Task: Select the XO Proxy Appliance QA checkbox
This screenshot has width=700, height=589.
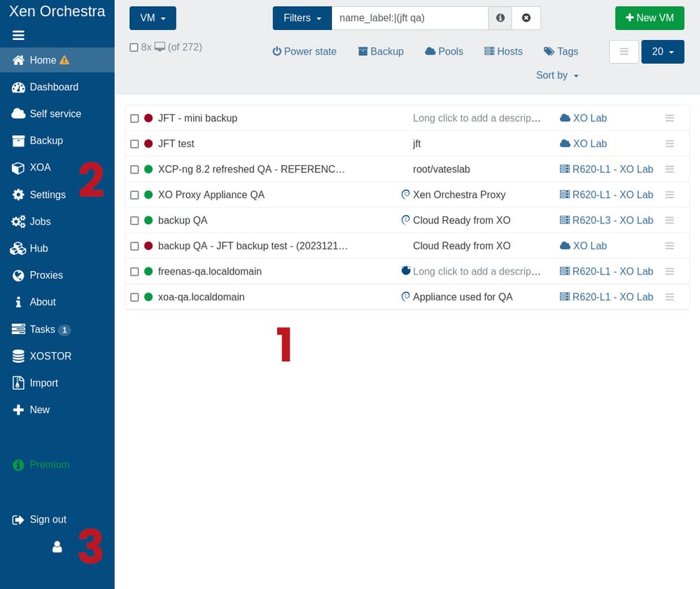Action: 134,195
